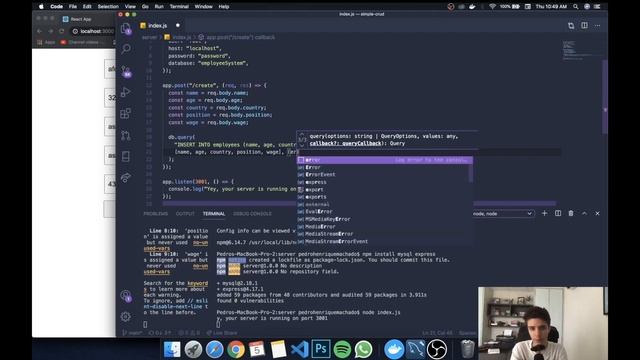Open Finder from the Dock
Viewport: 640px width, 360px height.
point(172,349)
